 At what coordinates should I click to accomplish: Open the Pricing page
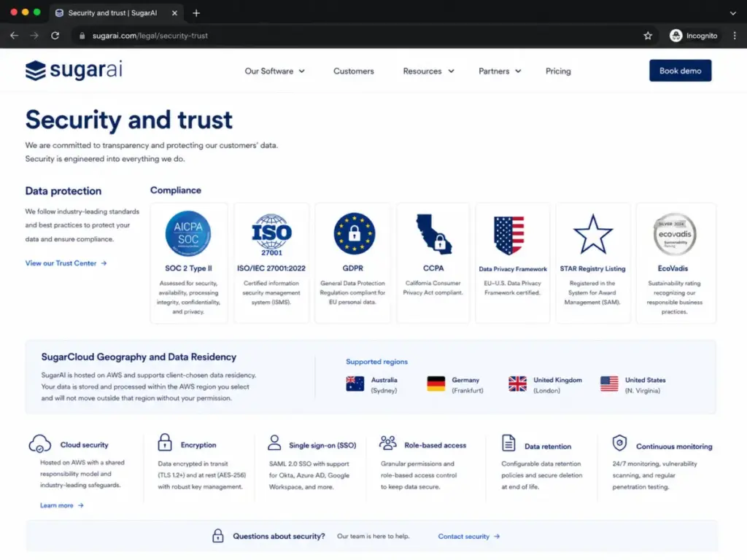pyautogui.click(x=558, y=71)
